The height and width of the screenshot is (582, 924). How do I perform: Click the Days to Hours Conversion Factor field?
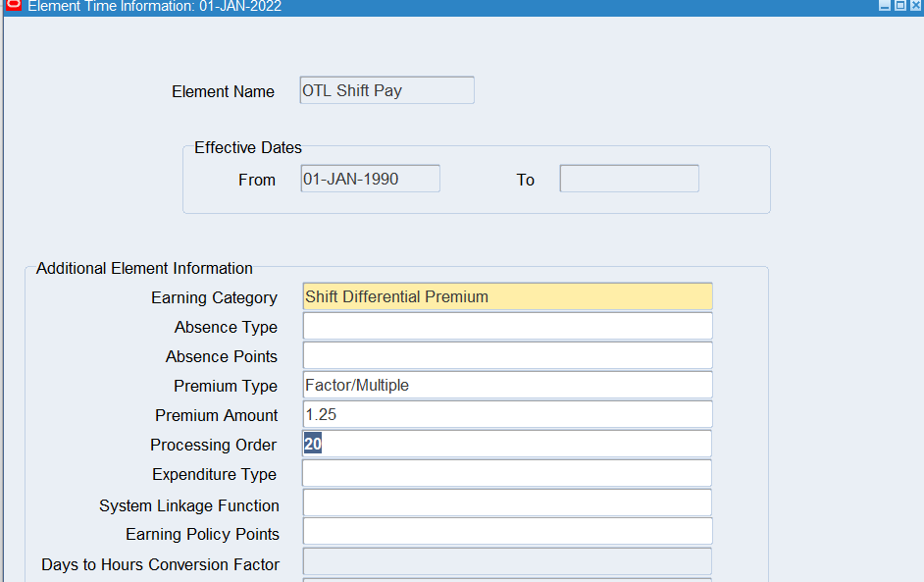tap(507, 561)
